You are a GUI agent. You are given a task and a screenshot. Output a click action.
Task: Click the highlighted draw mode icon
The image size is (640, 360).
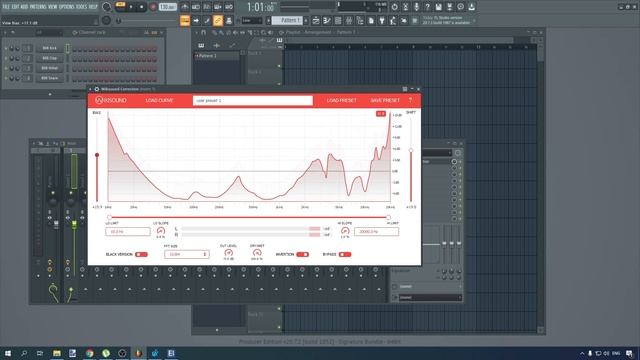pyautogui.click(x=185, y=20)
